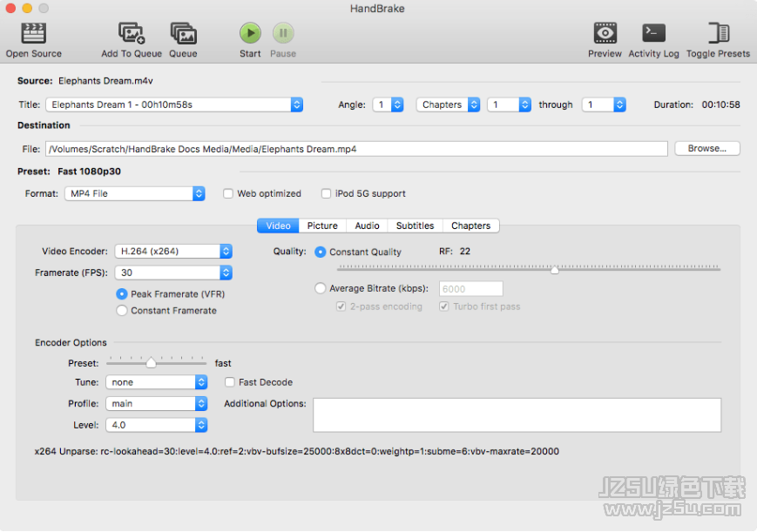Toggle Presets sidebar icon
757x532 pixels.
[719, 33]
